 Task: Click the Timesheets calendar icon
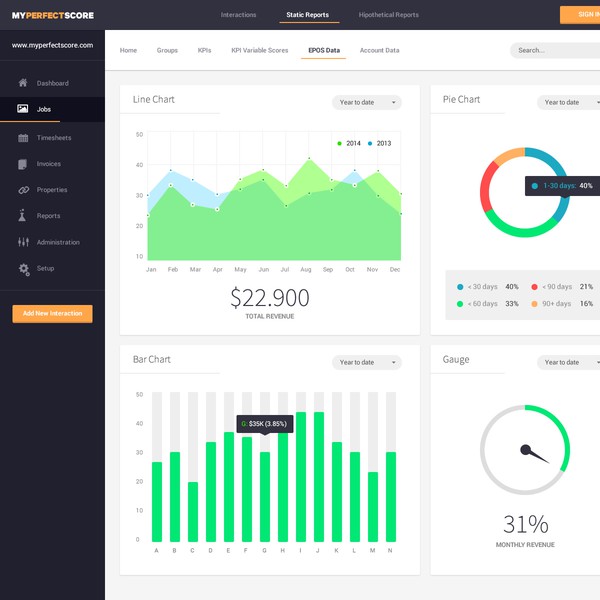pos(23,138)
